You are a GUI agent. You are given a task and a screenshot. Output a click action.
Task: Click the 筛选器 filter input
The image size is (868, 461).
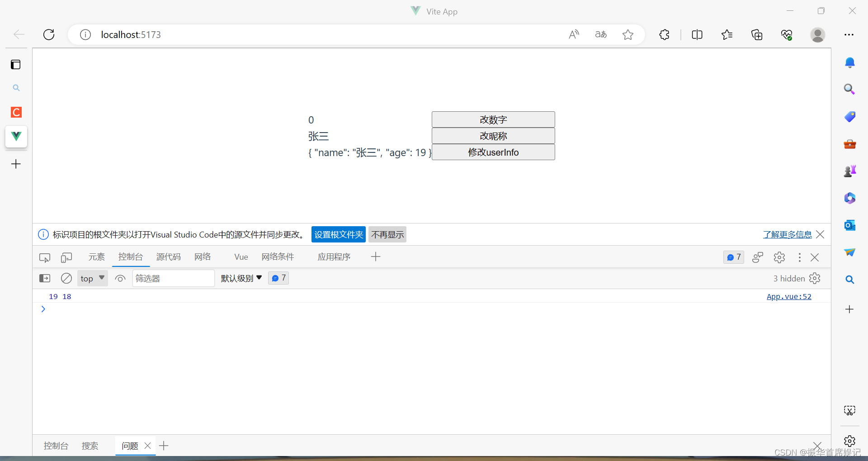click(x=173, y=278)
